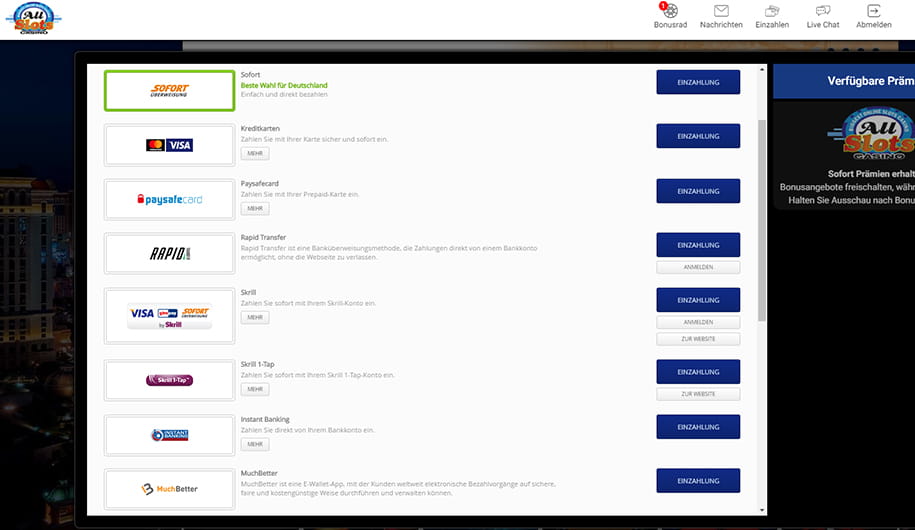
Task: Click the 'Paysafecard' title text
Action: (x=260, y=183)
